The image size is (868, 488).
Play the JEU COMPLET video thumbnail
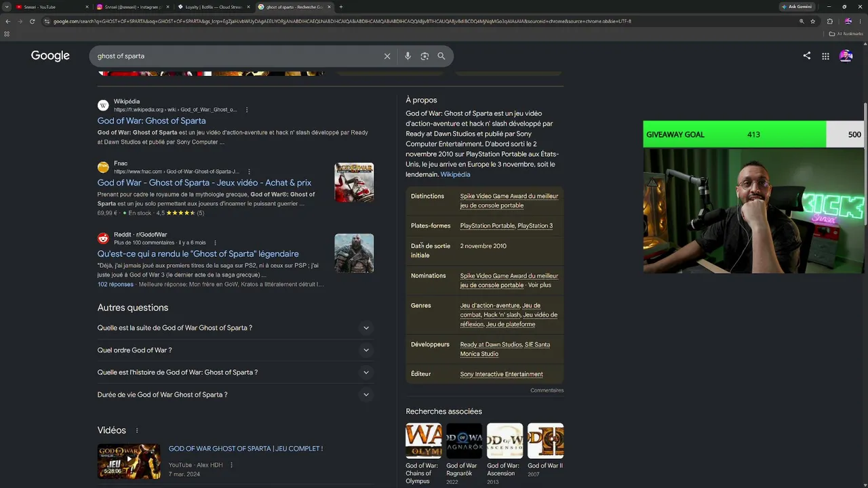129,461
